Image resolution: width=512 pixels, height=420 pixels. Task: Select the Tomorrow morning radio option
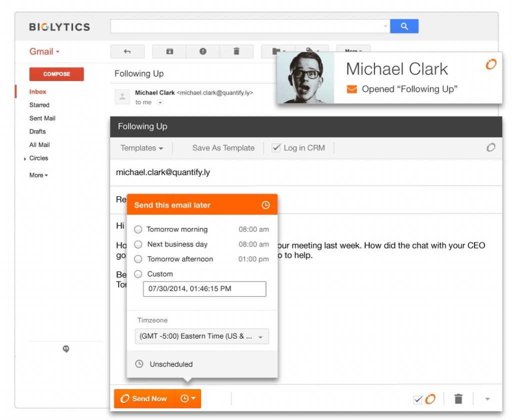(138, 229)
